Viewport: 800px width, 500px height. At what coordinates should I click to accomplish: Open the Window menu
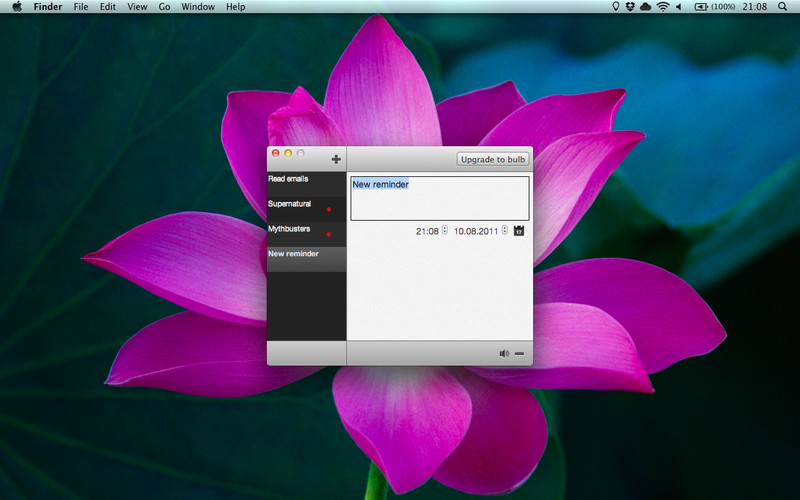click(x=197, y=7)
